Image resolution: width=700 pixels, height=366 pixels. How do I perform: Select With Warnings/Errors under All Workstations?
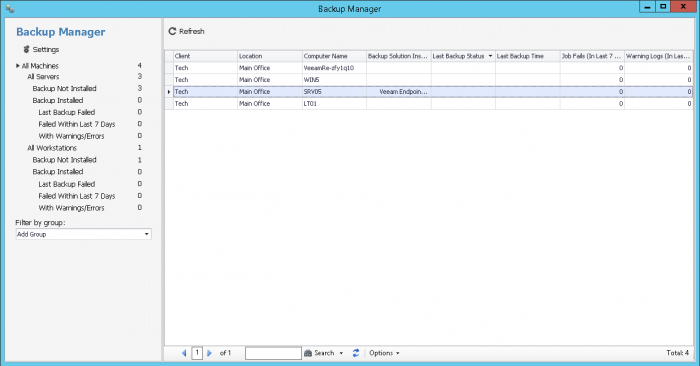[71, 208]
